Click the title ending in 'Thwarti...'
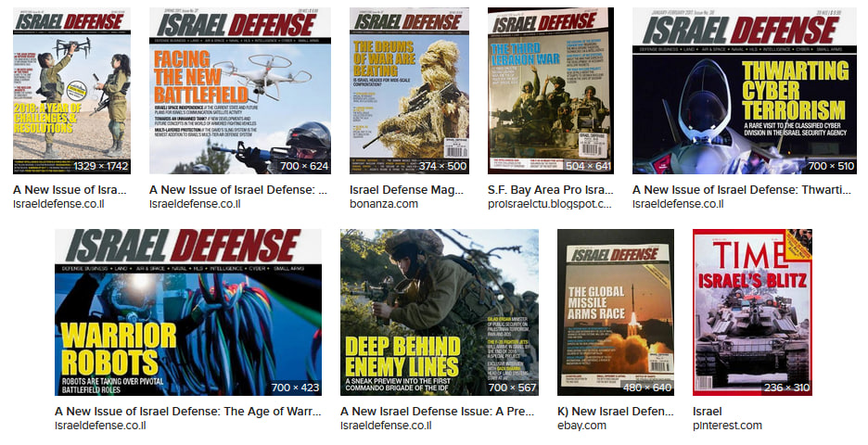 [741, 190]
